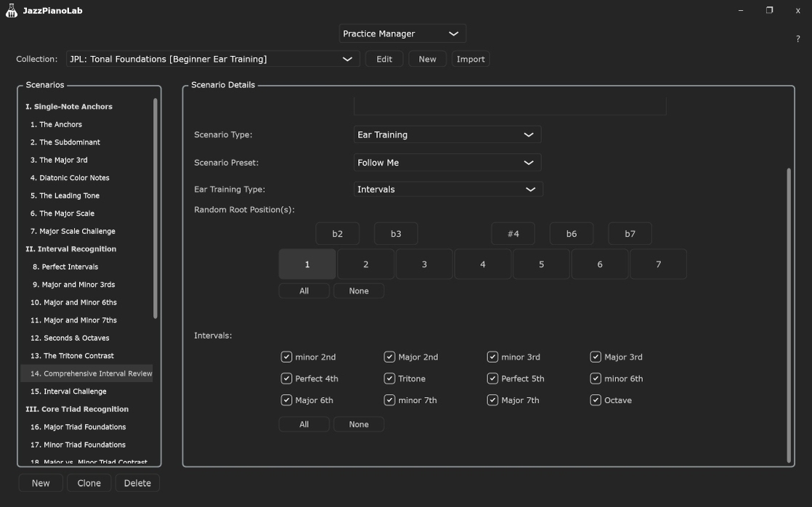
Task: Select root position 3
Action: pyautogui.click(x=424, y=264)
